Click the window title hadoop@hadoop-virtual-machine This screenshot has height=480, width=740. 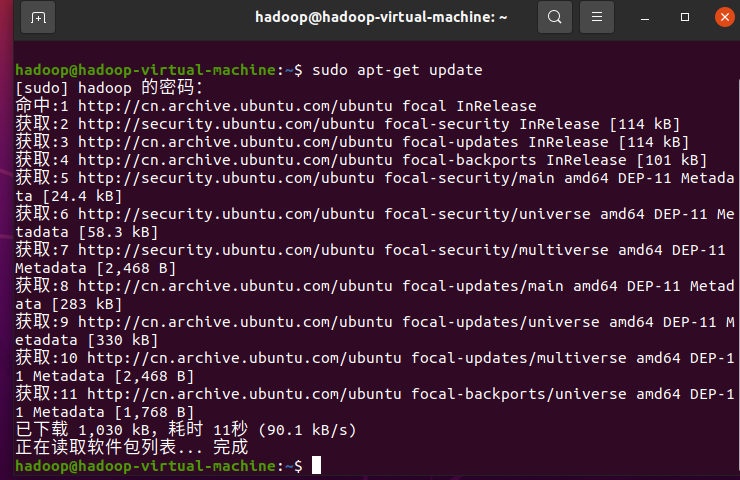(x=381, y=17)
